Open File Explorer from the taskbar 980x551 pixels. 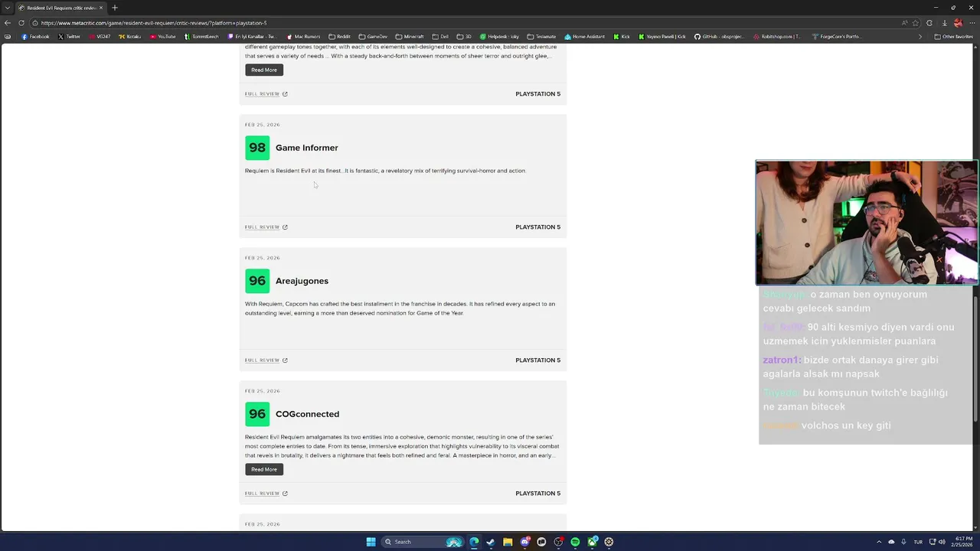click(508, 542)
